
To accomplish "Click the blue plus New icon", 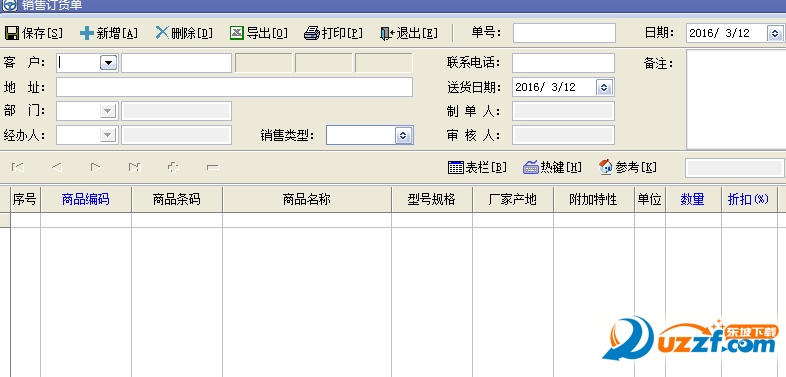I will coord(87,34).
